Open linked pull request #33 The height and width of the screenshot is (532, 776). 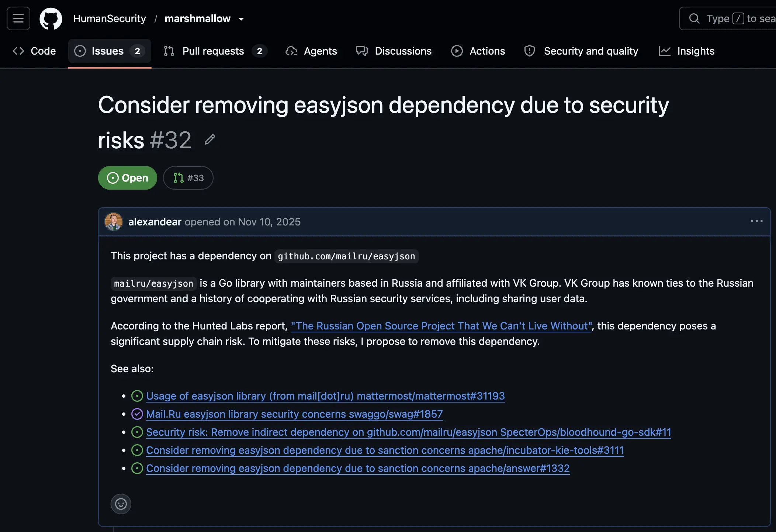188,178
